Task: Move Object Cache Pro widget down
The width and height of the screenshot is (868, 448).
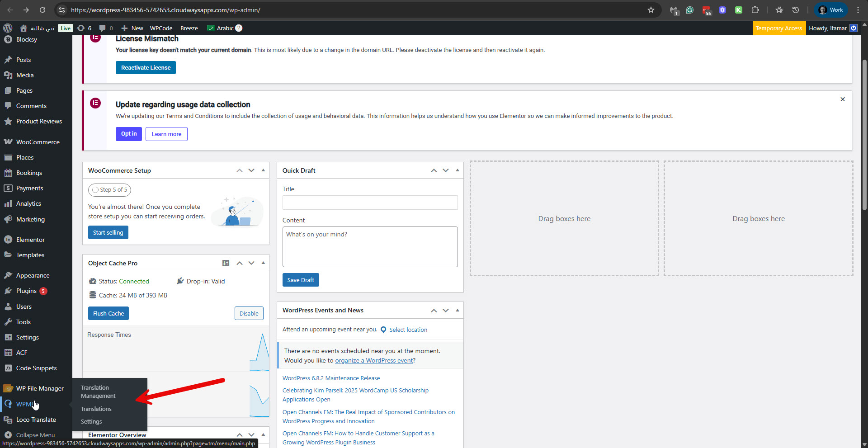Action: (x=251, y=263)
